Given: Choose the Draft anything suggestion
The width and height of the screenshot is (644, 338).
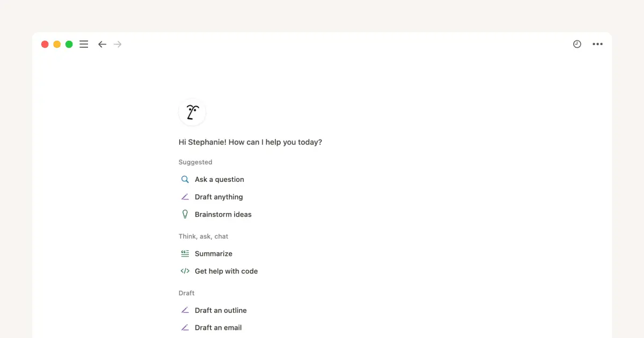Looking at the screenshot, I should tap(218, 197).
